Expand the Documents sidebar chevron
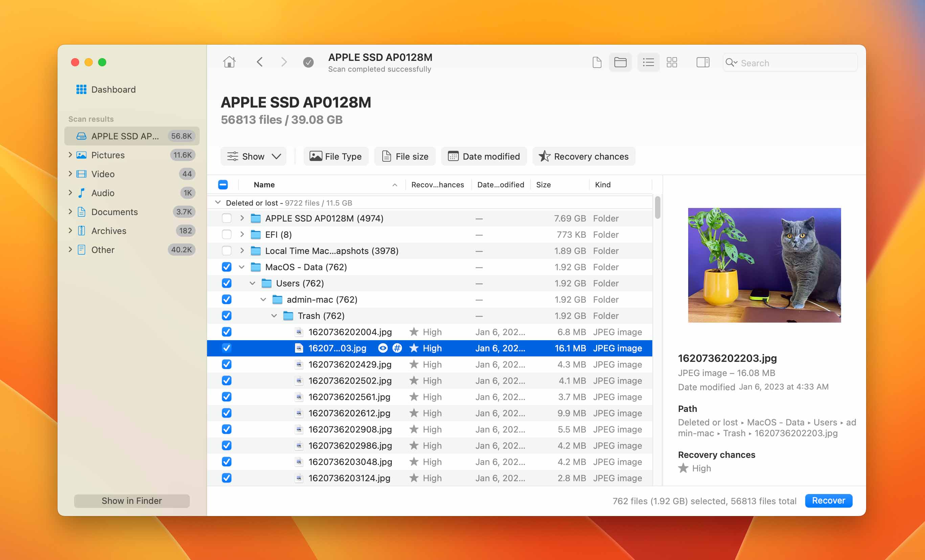Viewport: 925px width, 560px height. tap(70, 212)
